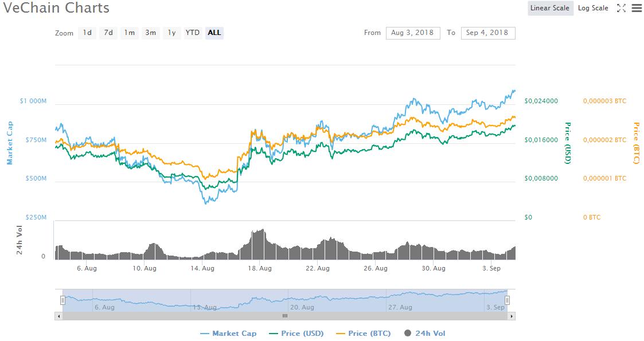Click the 0,000002 BTC axis label
The width and height of the screenshot is (644, 341).
tap(605, 140)
